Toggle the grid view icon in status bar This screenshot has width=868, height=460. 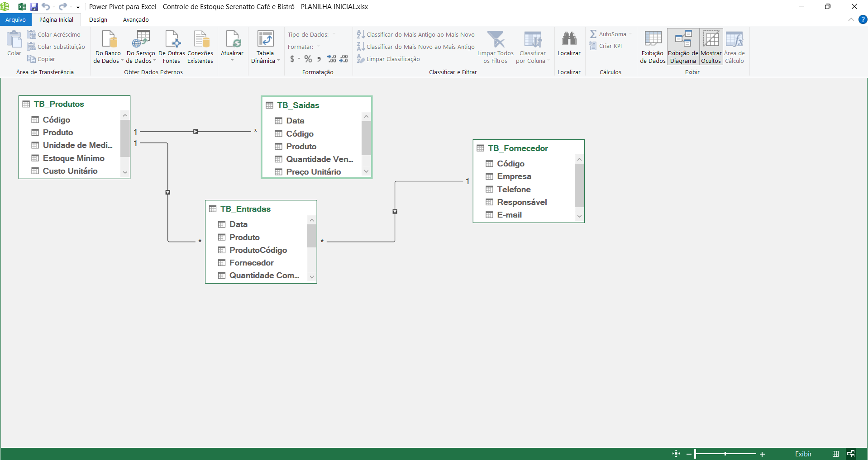(835, 454)
